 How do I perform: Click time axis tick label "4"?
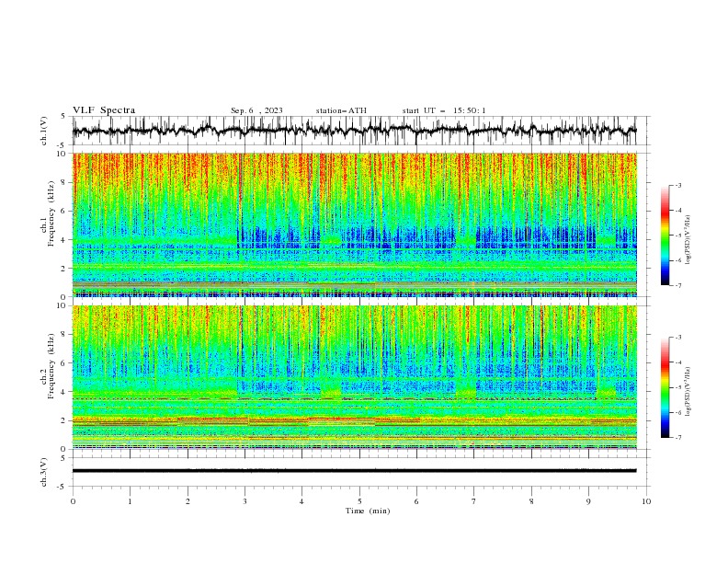pos(302,501)
